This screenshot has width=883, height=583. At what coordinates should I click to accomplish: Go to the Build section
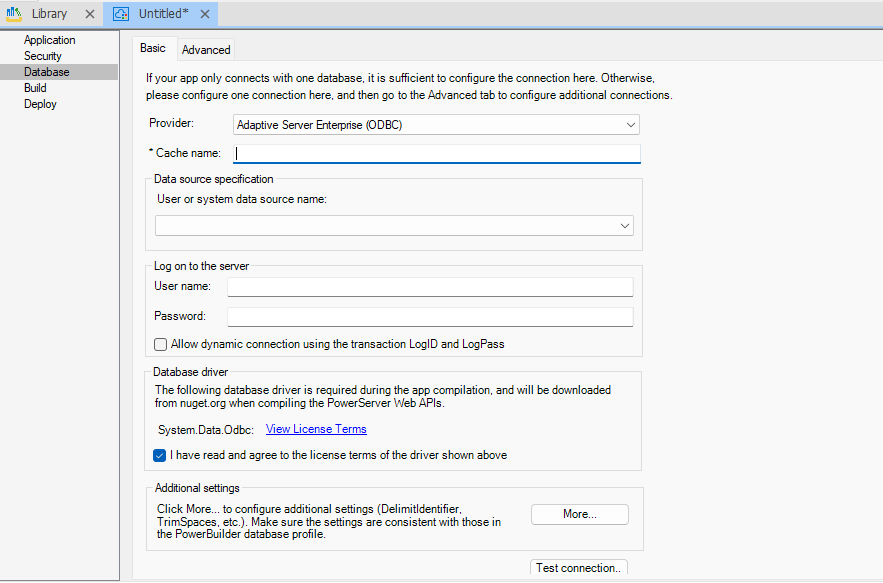coord(35,88)
